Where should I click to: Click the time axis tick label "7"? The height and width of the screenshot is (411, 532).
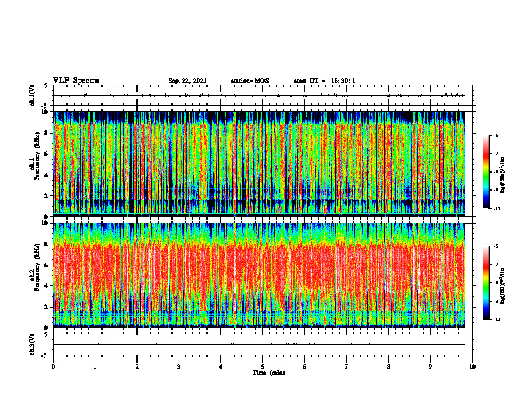pyautogui.click(x=347, y=367)
